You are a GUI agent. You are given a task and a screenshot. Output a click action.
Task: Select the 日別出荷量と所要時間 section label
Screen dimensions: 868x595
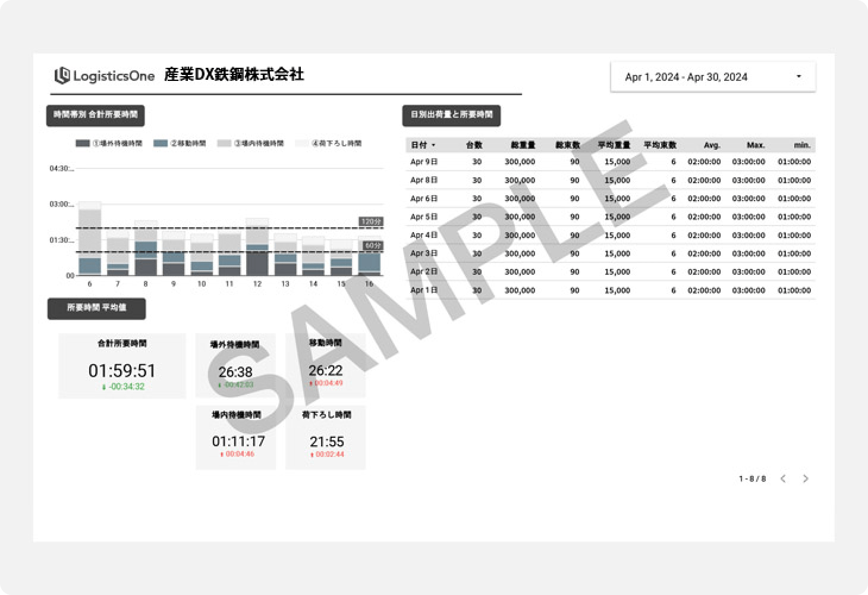(451, 115)
